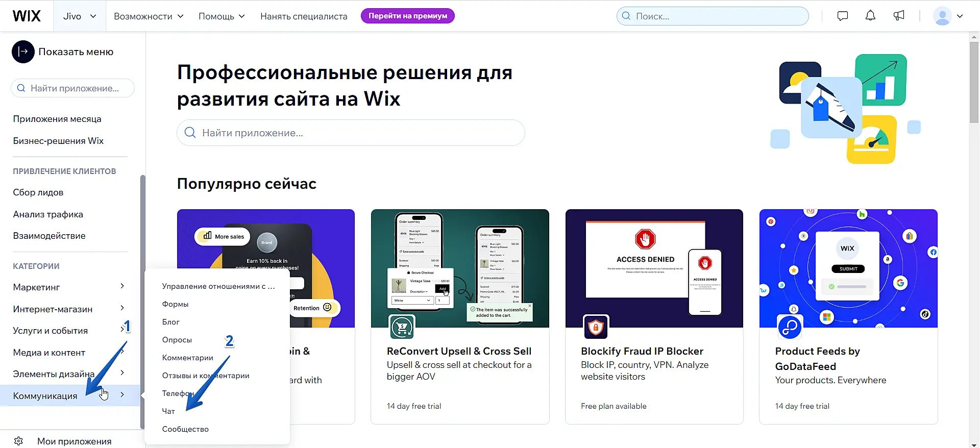
Task: Expand the Маркетинг category chevron
Action: (122, 286)
